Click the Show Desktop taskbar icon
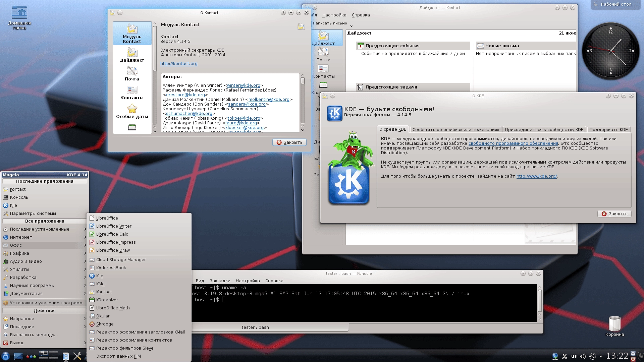The width and height of the screenshot is (644, 362). (x=18, y=356)
